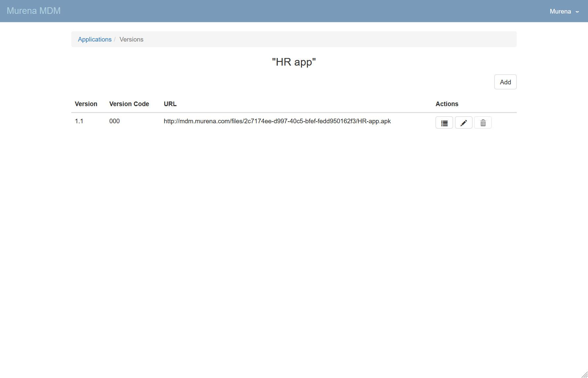The image size is (588, 378).
Task: Go to the Murena MDM home brand link
Action: [34, 11]
